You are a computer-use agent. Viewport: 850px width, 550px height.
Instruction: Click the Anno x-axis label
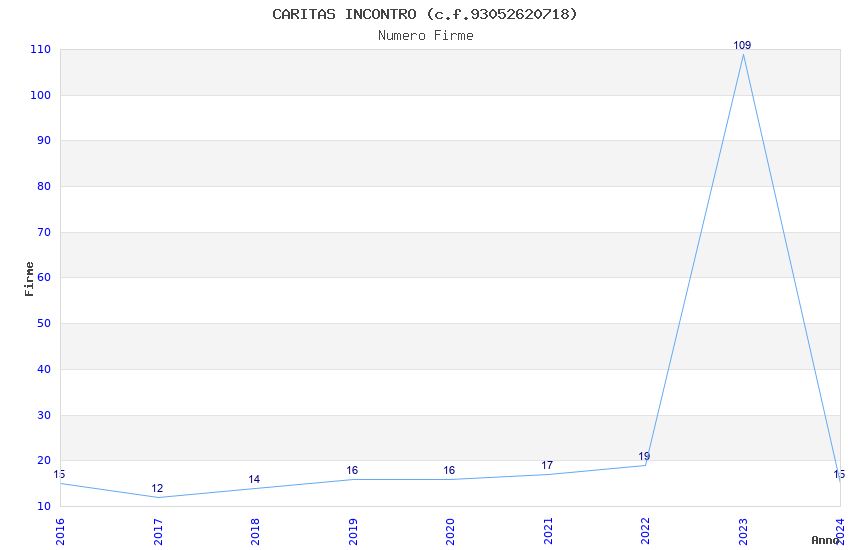(825, 540)
